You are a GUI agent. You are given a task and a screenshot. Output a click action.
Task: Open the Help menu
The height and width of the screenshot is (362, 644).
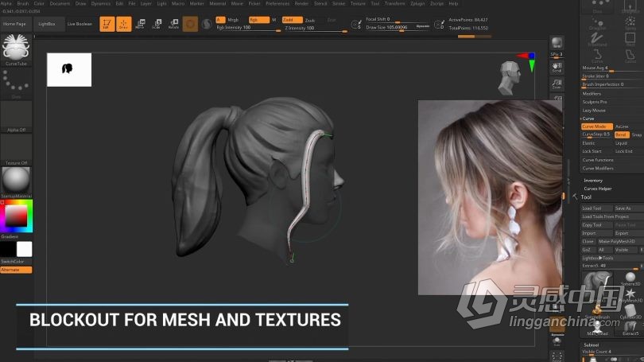(453, 3)
